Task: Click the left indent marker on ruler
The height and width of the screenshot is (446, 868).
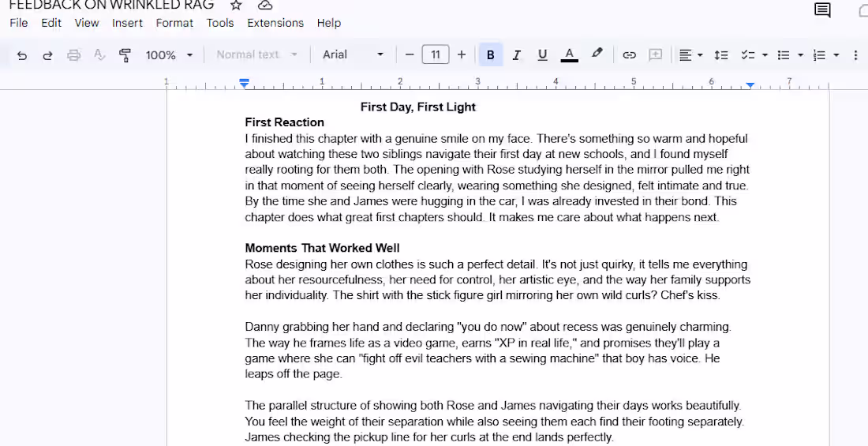Action: point(244,84)
